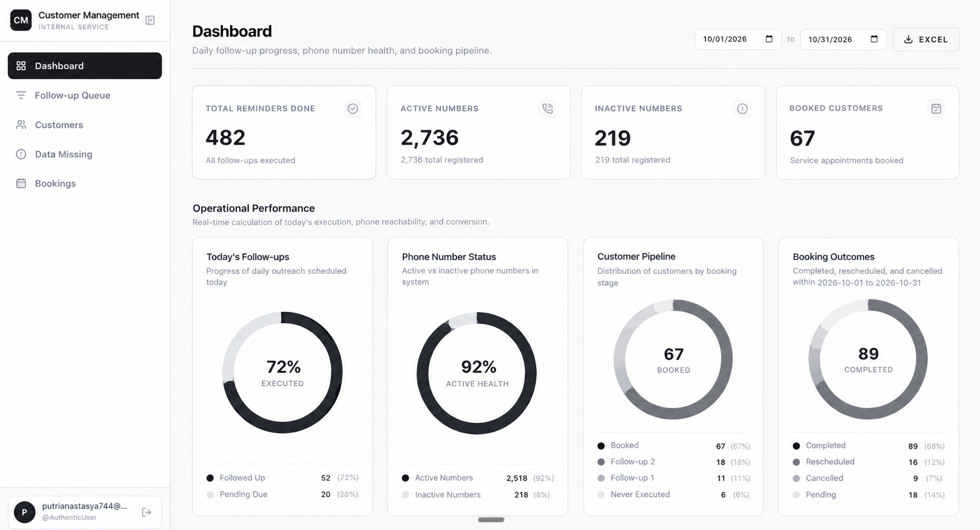Screen dimensions: 980x530
Task: Open the start date calendar picker icon
Action: click(x=769, y=39)
